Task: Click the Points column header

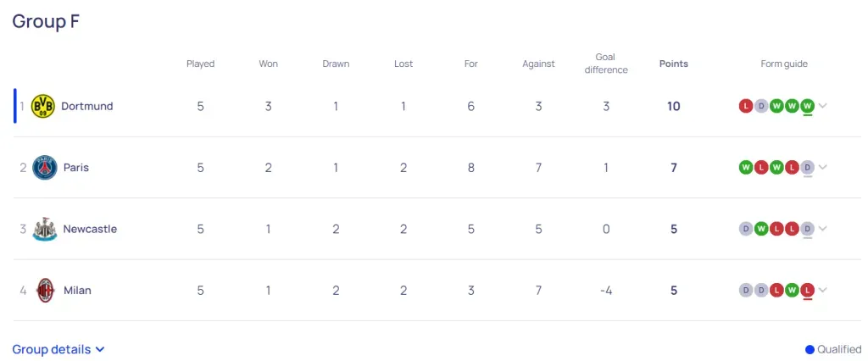Action: click(674, 64)
